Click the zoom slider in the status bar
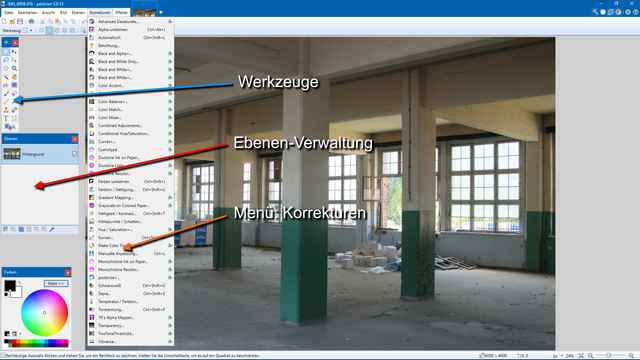This screenshot has width=640, height=360. [608, 356]
